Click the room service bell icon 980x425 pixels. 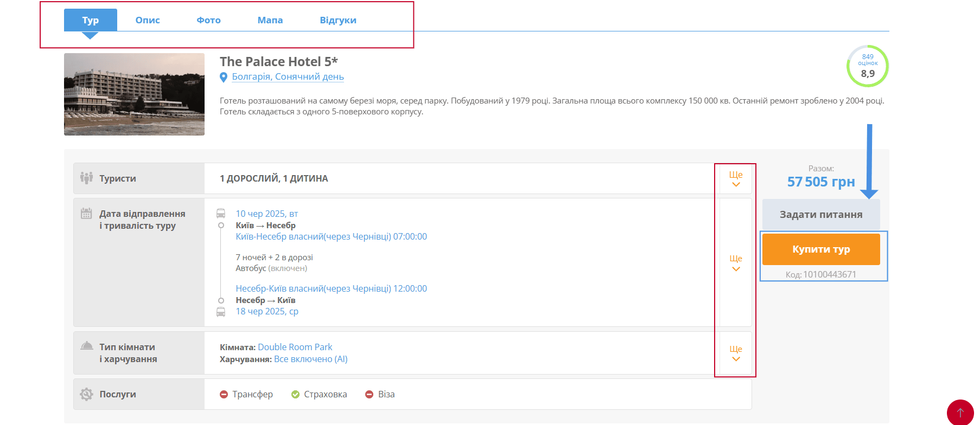click(x=86, y=346)
